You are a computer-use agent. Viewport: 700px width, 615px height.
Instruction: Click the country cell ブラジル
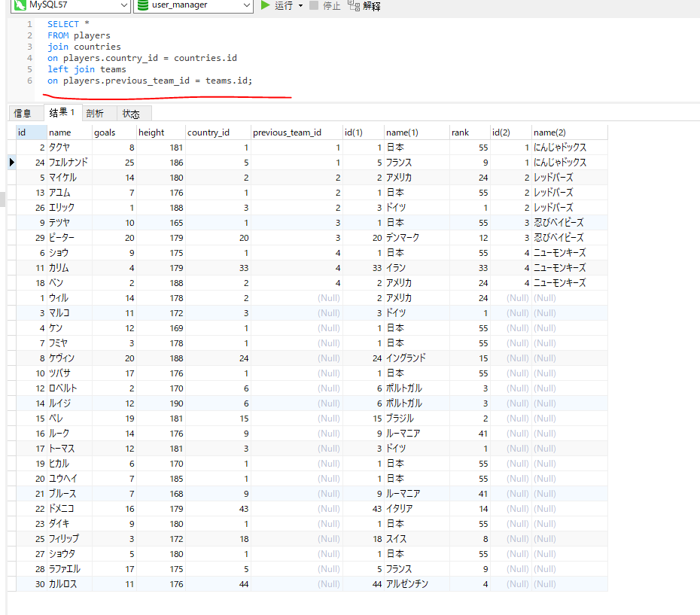416,419
